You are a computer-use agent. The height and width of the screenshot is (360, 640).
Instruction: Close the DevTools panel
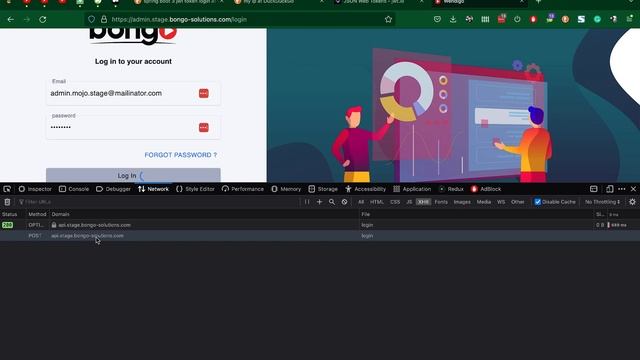tap(633, 189)
